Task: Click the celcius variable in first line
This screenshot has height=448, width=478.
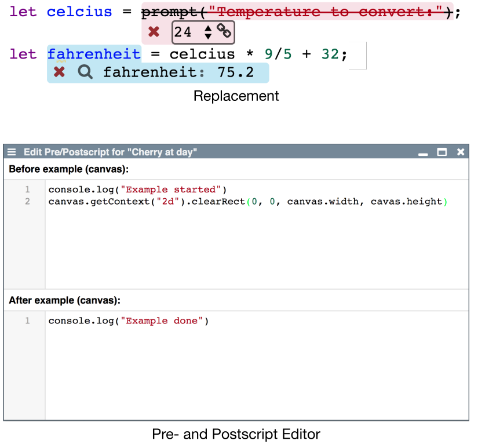Action: click(x=79, y=12)
